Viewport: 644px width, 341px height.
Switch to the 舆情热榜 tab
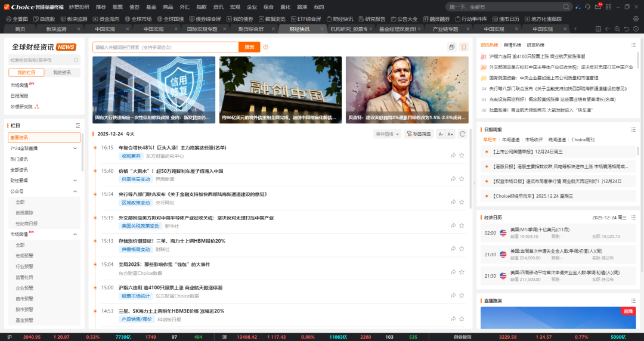pyautogui.click(x=512, y=45)
